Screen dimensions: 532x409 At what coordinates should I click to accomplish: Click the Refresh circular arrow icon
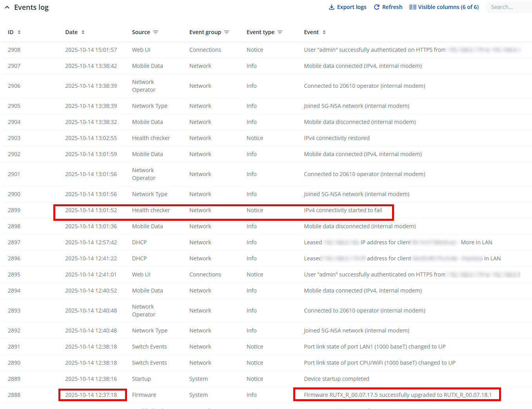click(377, 7)
